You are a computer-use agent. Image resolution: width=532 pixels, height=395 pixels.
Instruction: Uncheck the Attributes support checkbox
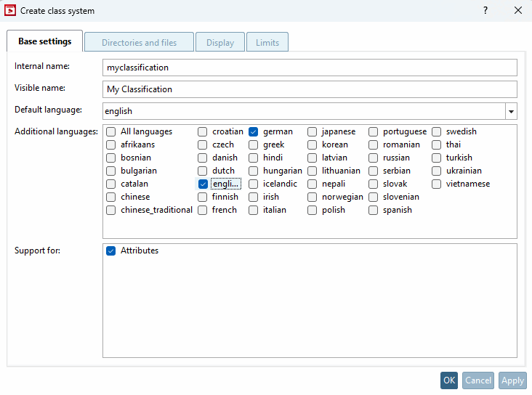pyautogui.click(x=111, y=251)
